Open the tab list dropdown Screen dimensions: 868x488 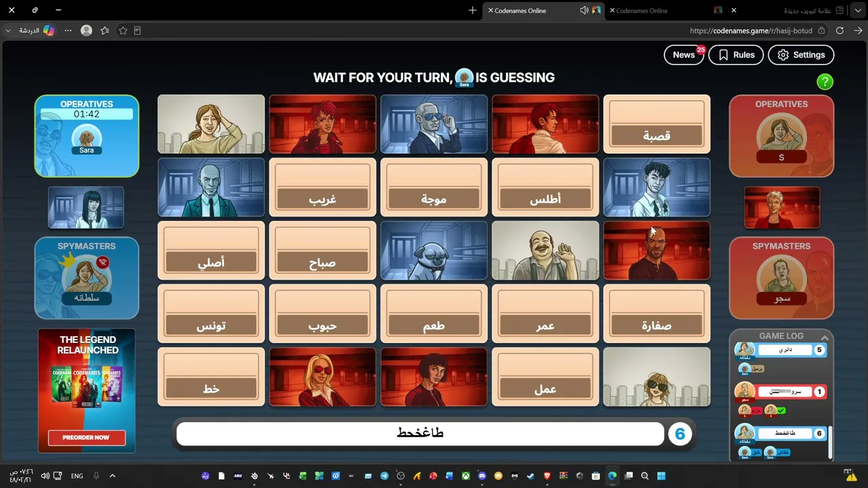coord(859,10)
